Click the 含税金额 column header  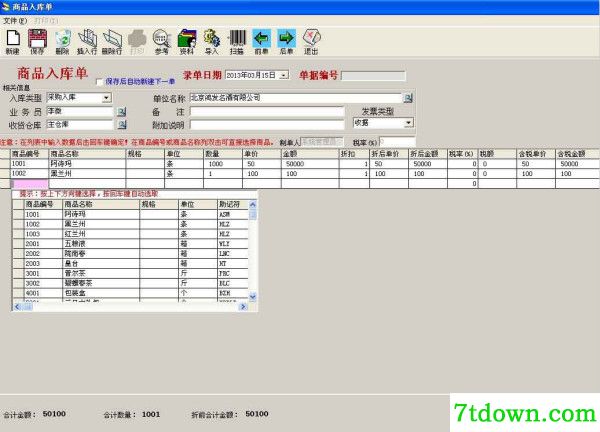click(577, 154)
